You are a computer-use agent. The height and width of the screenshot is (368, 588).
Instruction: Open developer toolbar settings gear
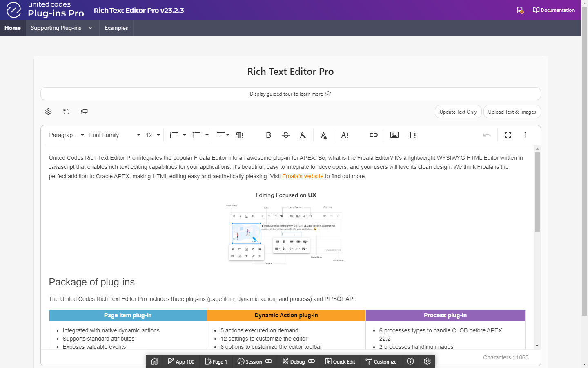[x=428, y=361]
